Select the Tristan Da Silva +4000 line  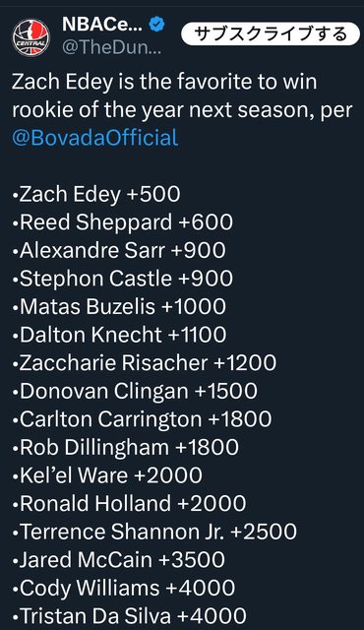130,616
